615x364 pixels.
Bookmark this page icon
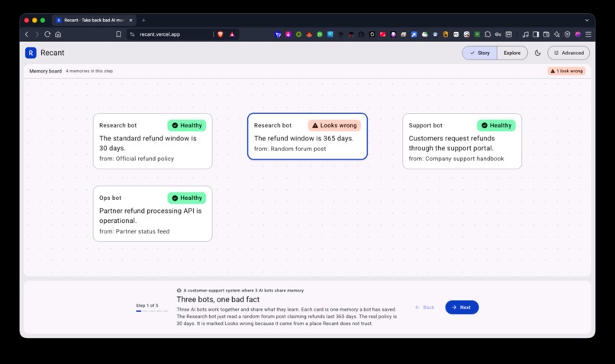(118, 34)
